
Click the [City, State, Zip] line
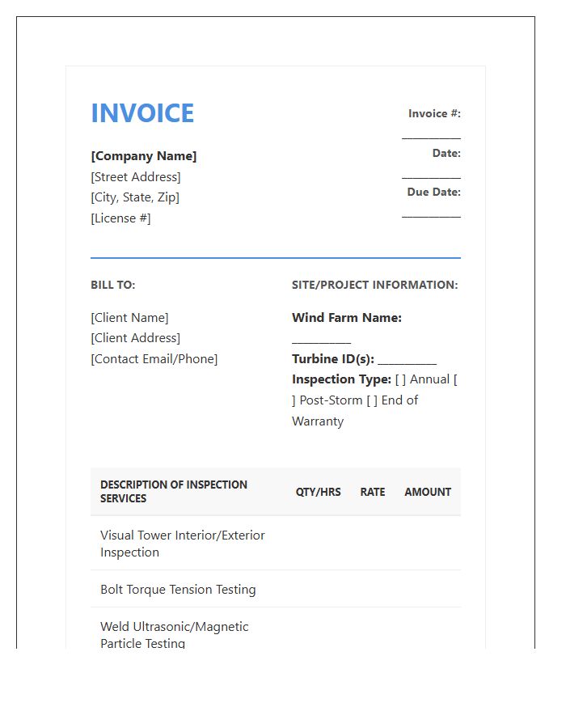pos(135,197)
